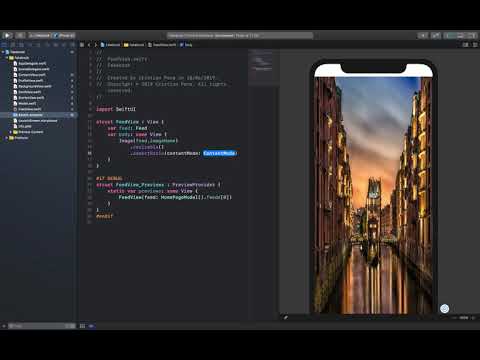Toggle the debug area panel
480x360 pixels.
coord(460,35)
